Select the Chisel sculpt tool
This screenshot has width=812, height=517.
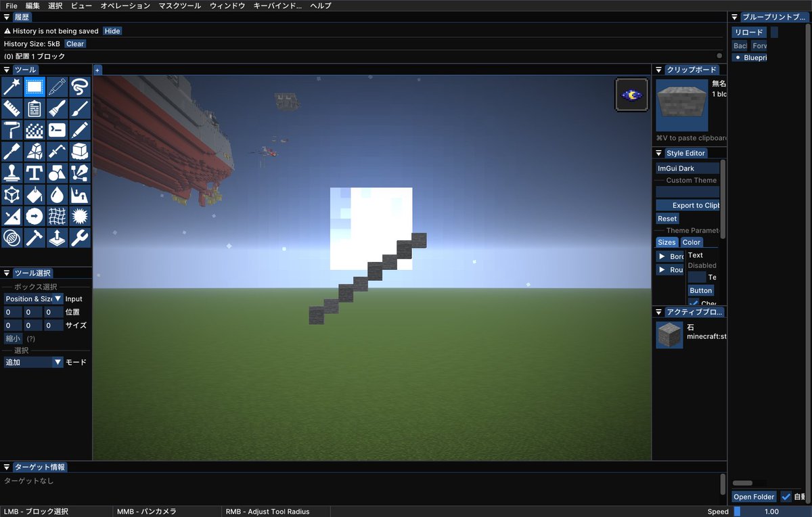[12, 152]
